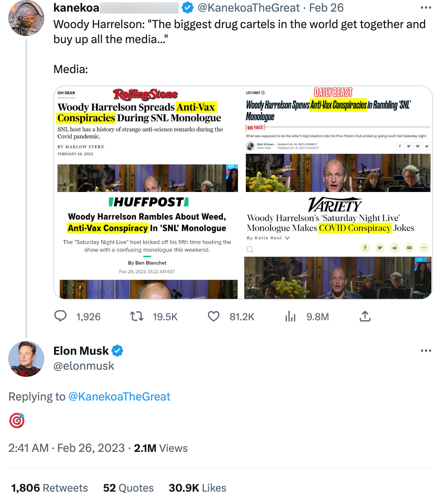Click kanekoa's blue verified checkmark
This screenshot has width=442, height=504.
pyautogui.click(x=187, y=7)
